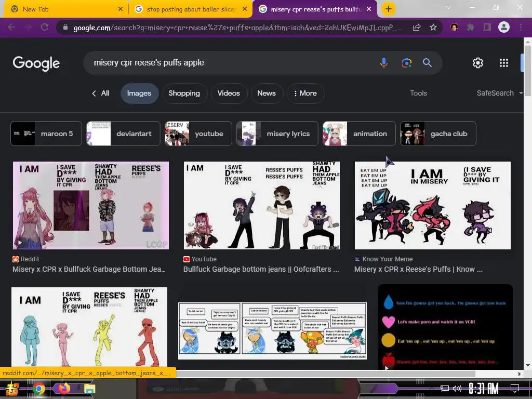This screenshot has width=532, height=399.
Task: Open the Chrome profile menu
Action: [504, 27]
